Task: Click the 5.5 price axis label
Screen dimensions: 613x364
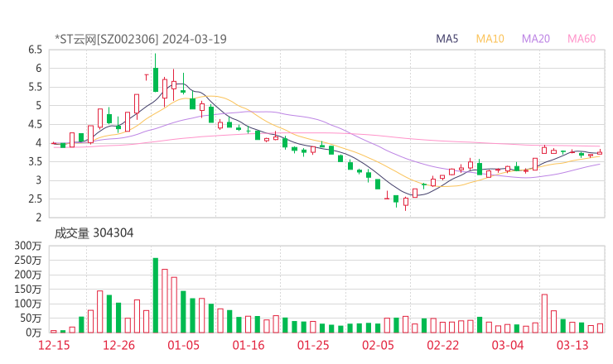Action: coord(35,87)
